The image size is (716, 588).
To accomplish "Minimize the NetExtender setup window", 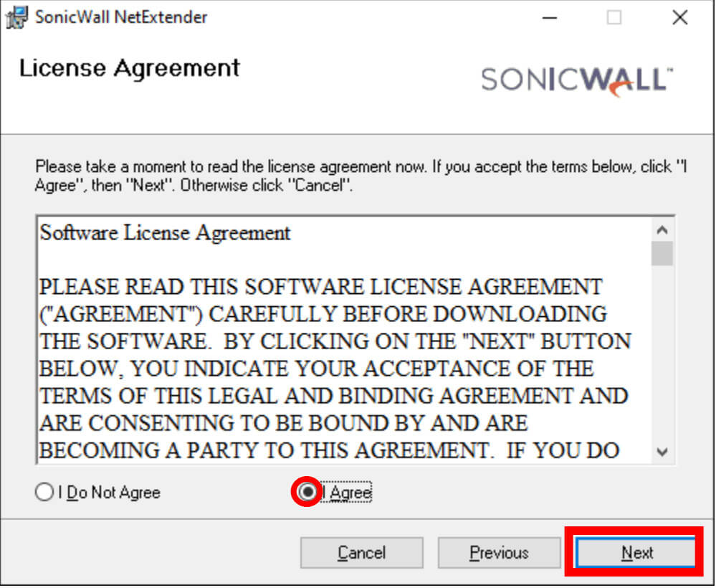I will coord(549,18).
